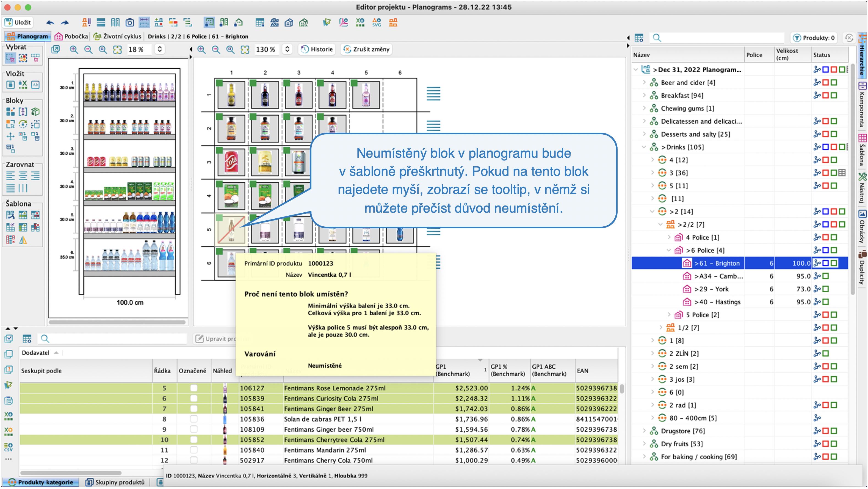Zoom in the planogram preview pane
The height and width of the screenshot is (489, 868).
(x=73, y=49)
